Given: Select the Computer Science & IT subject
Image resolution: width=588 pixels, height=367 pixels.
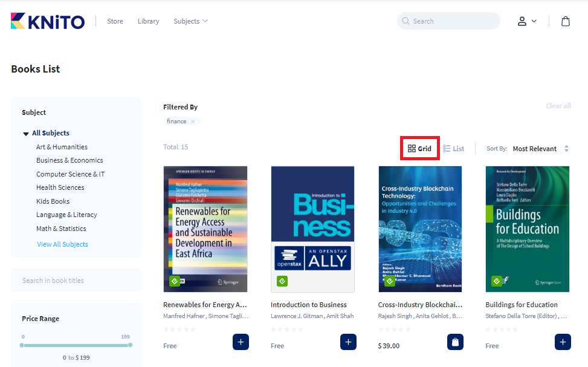Looking at the screenshot, I should [70, 174].
